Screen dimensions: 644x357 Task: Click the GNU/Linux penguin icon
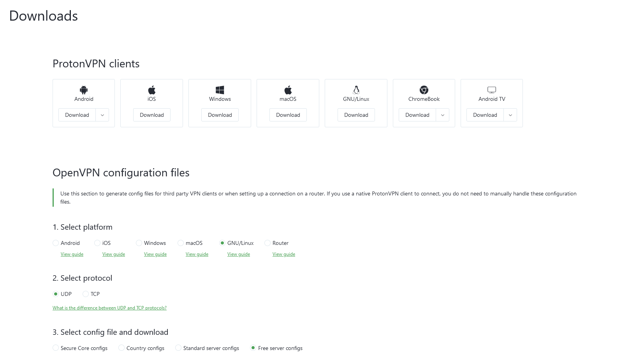tap(356, 90)
